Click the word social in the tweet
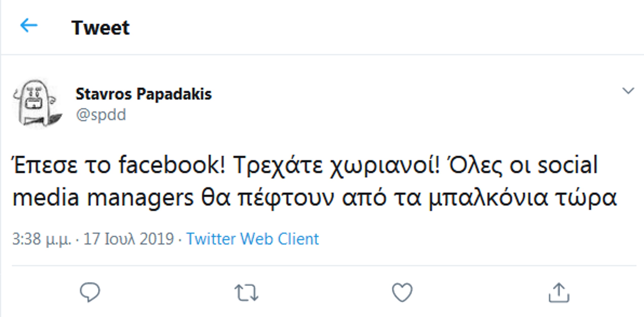The image size is (644, 317). pyautogui.click(x=567, y=165)
